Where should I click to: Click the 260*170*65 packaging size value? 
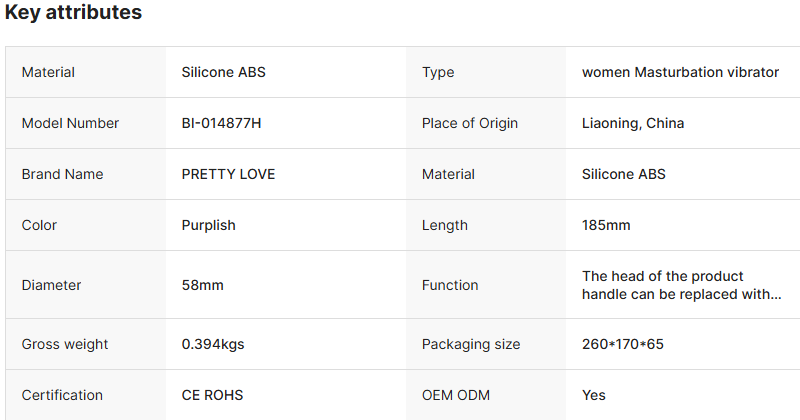(x=623, y=344)
